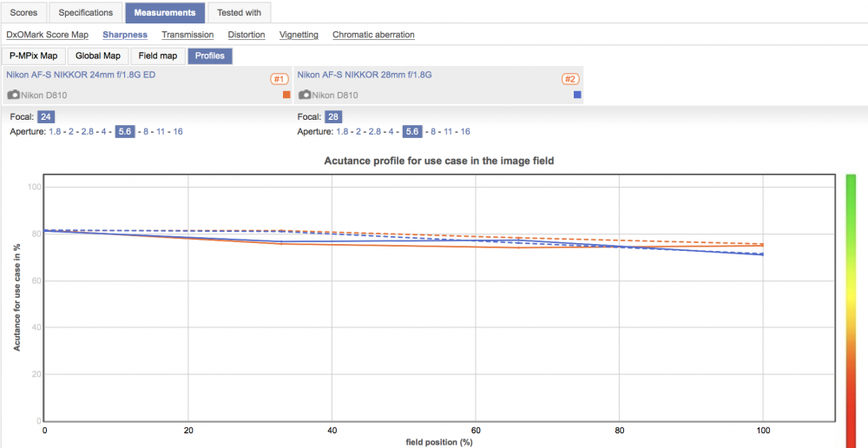Open the Transmission measurement link

tap(187, 35)
